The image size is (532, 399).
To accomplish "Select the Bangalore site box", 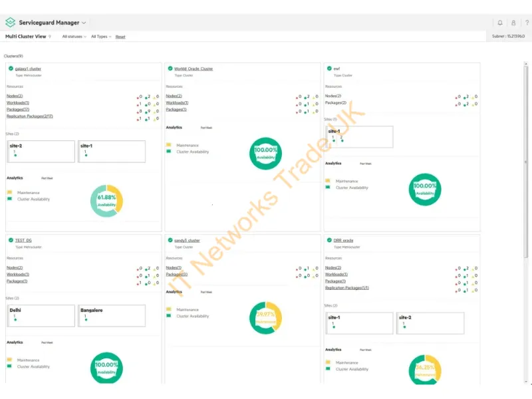I will click(112, 316).
